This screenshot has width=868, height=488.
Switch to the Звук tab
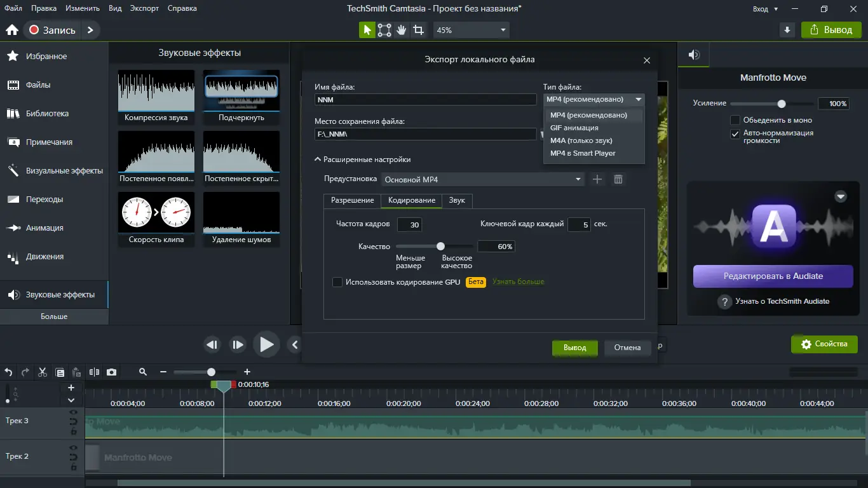[x=457, y=200]
